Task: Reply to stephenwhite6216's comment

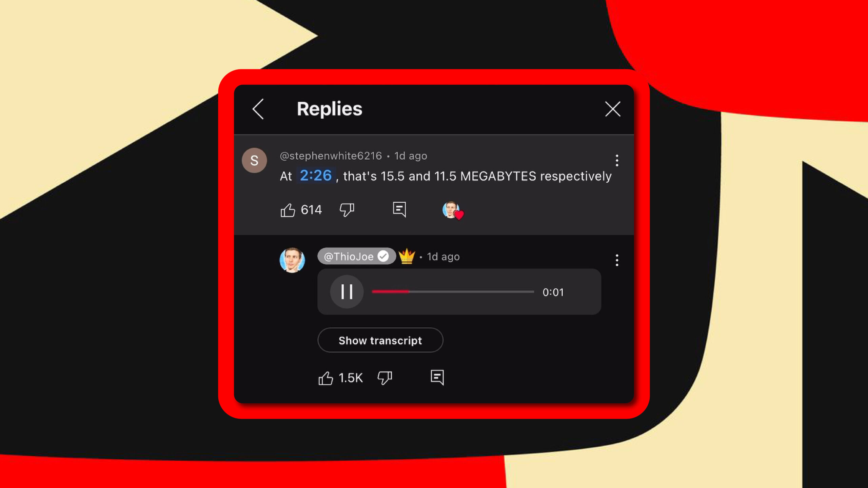Action: pyautogui.click(x=399, y=209)
